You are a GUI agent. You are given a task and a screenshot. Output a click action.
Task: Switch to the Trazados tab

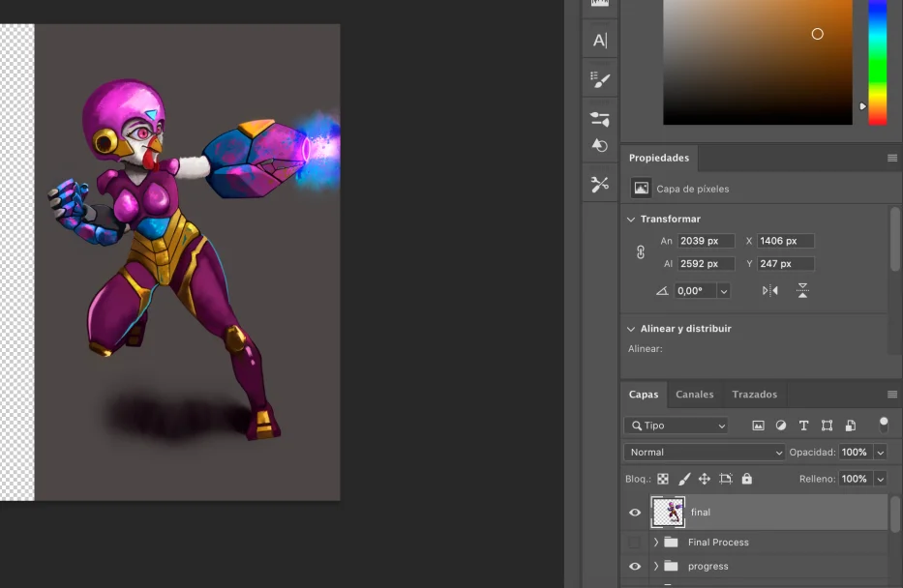[x=754, y=395]
